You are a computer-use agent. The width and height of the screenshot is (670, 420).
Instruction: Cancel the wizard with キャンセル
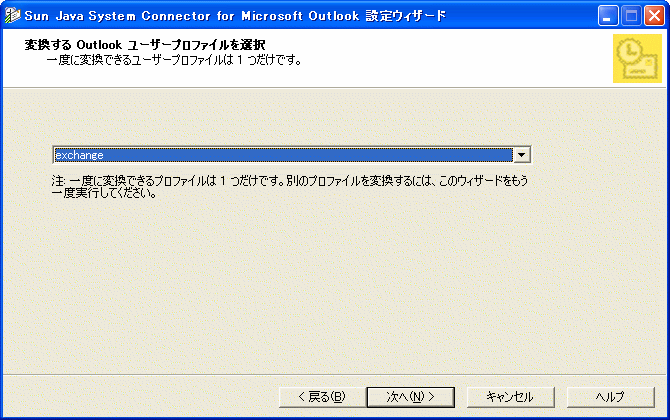pyautogui.click(x=510, y=397)
